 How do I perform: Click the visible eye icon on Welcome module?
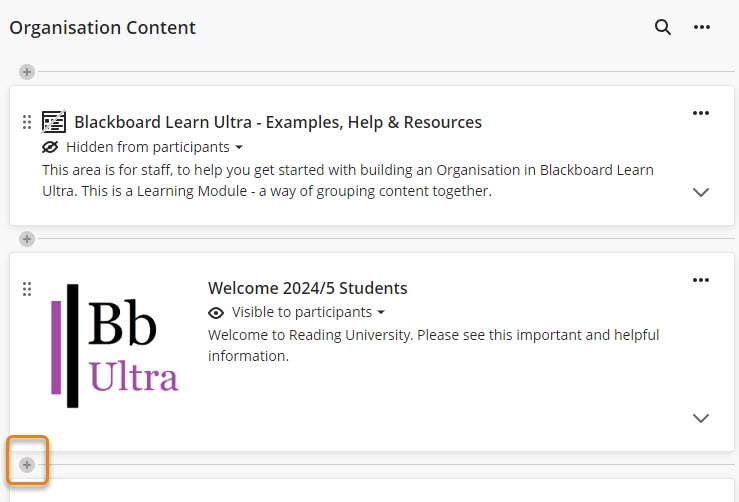click(x=217, y=312)
